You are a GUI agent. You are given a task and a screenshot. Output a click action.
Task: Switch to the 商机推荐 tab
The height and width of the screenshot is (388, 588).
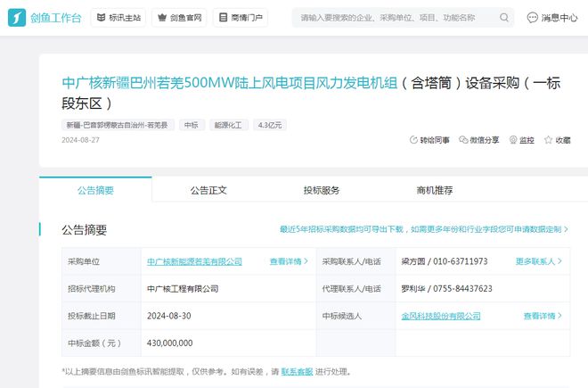tap(435, 190)
